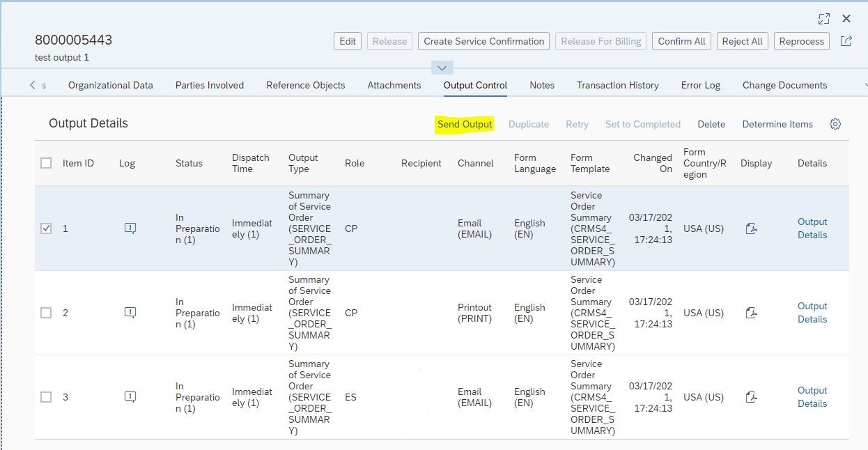
Task: Click the Printout (PRINT) channel cell
Action: point(474,313)
